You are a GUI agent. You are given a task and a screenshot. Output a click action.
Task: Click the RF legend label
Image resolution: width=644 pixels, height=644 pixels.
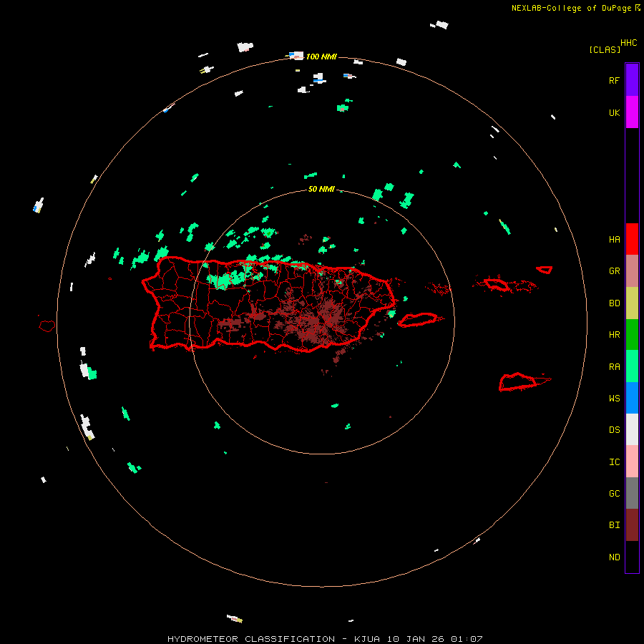[x=614, y=80]
